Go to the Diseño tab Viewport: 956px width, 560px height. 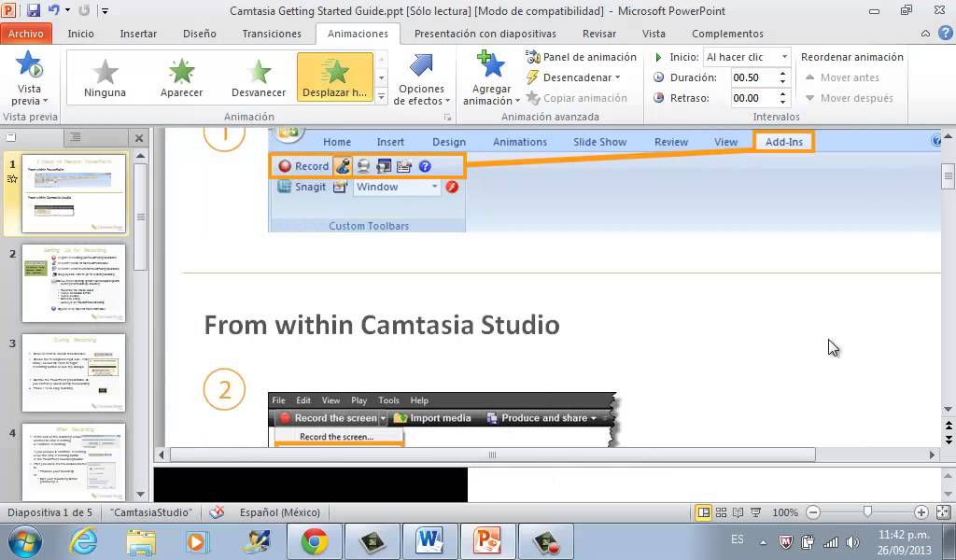coord(200,34)
